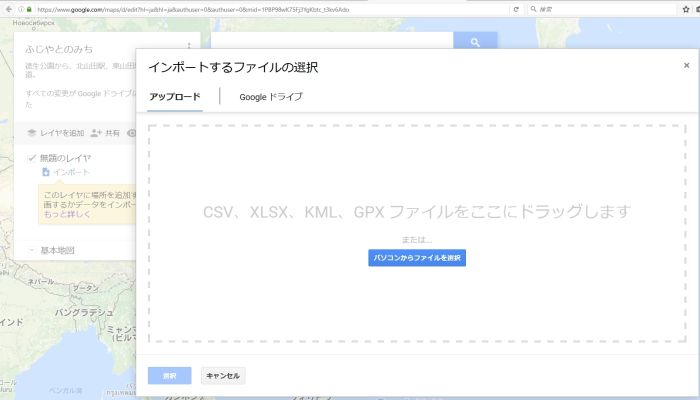
Task: Click the browser 検索 search box
Action: pos(603,9)
